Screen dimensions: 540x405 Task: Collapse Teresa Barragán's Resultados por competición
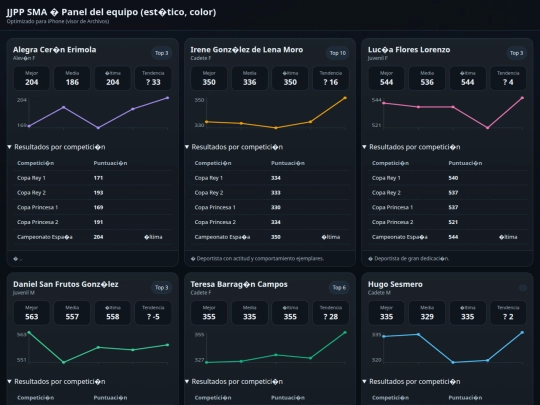234,382
